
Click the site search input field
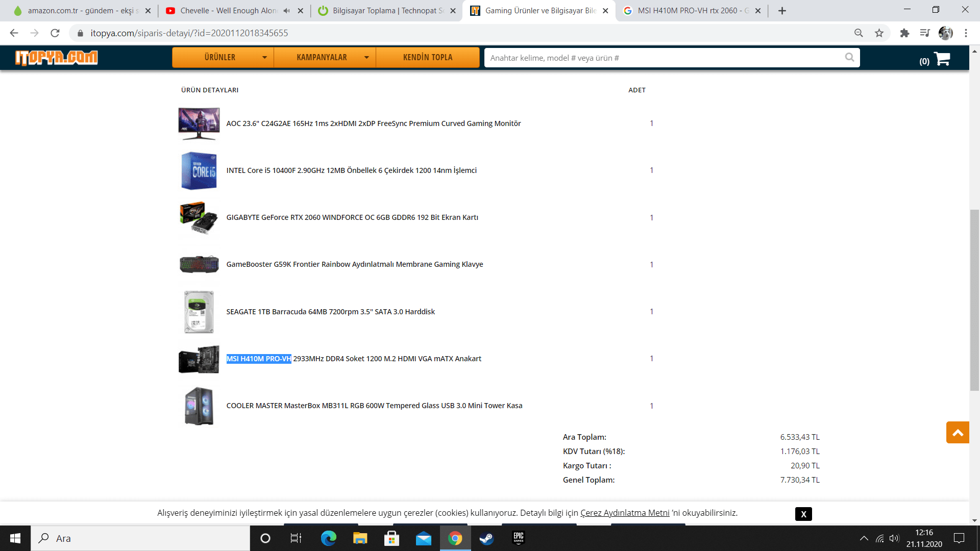click(664, 58)
